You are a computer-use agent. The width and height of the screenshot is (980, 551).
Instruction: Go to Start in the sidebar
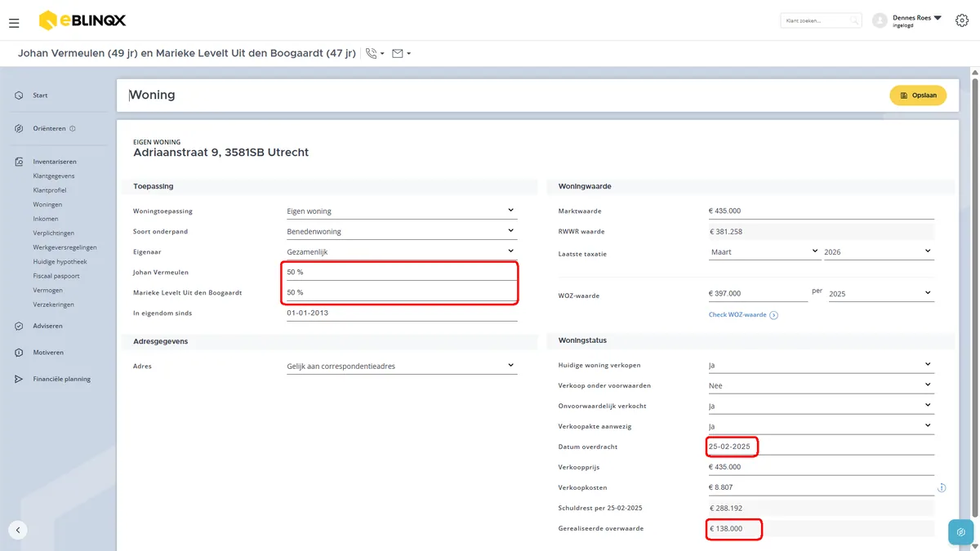point(40,96)
